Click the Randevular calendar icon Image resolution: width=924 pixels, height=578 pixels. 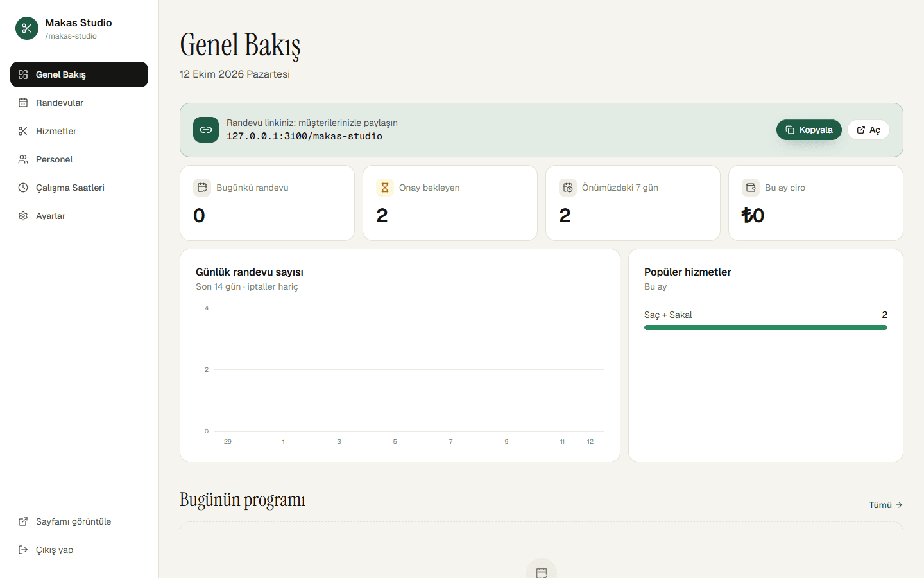23,103
